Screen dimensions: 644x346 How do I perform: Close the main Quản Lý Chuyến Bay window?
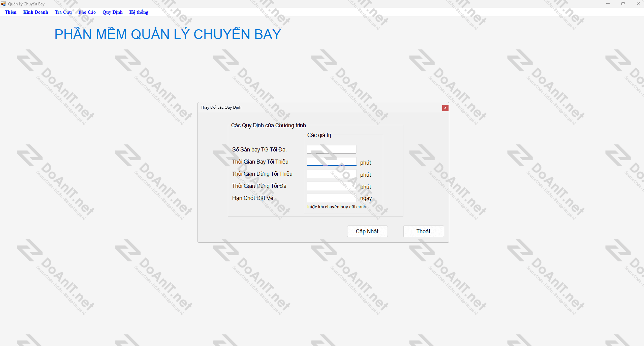[x=638, y=4]
